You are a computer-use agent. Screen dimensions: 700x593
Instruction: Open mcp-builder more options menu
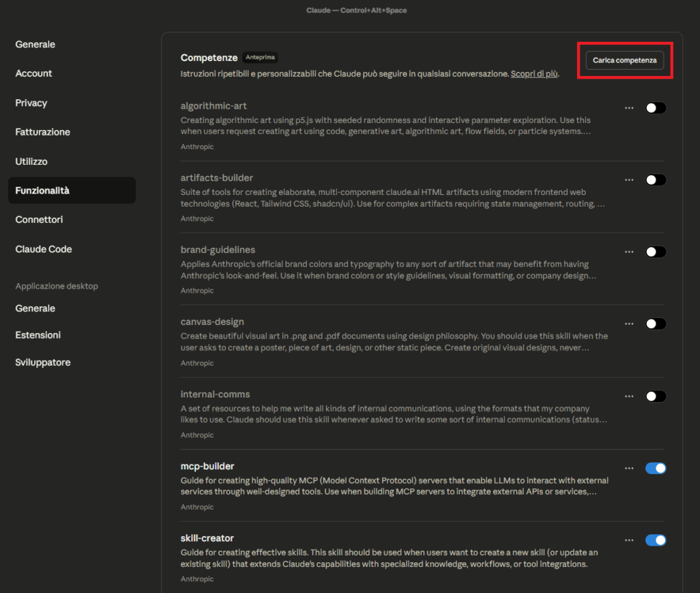point(630,469)
